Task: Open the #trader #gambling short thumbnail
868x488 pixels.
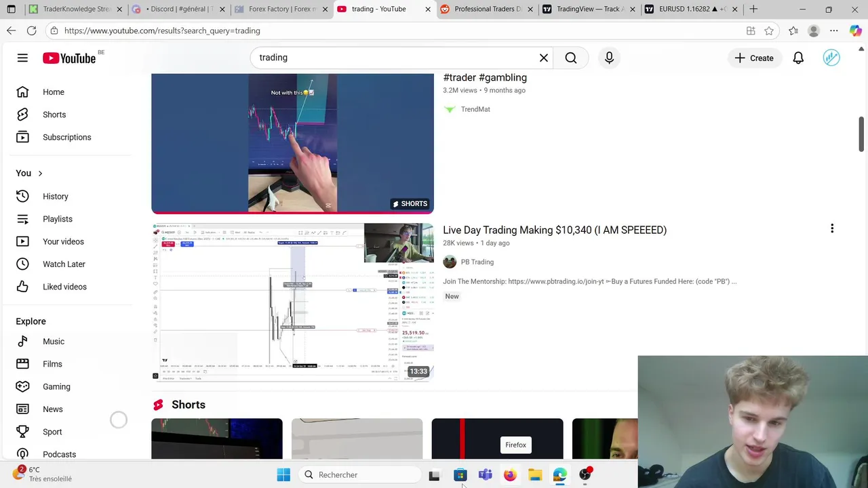Action: (292, 144)
